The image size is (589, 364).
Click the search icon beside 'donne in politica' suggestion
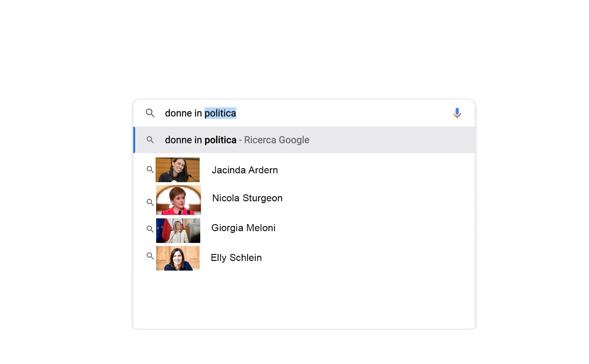(x=150, y=140)
